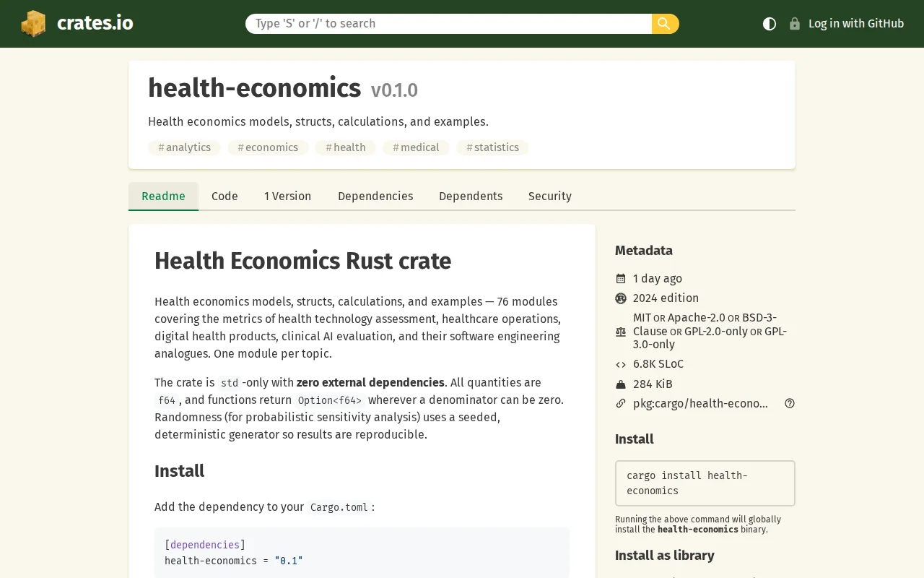Click the [dependencies] code line
Viewport: 924px width, 578px height.
(205, 545)
